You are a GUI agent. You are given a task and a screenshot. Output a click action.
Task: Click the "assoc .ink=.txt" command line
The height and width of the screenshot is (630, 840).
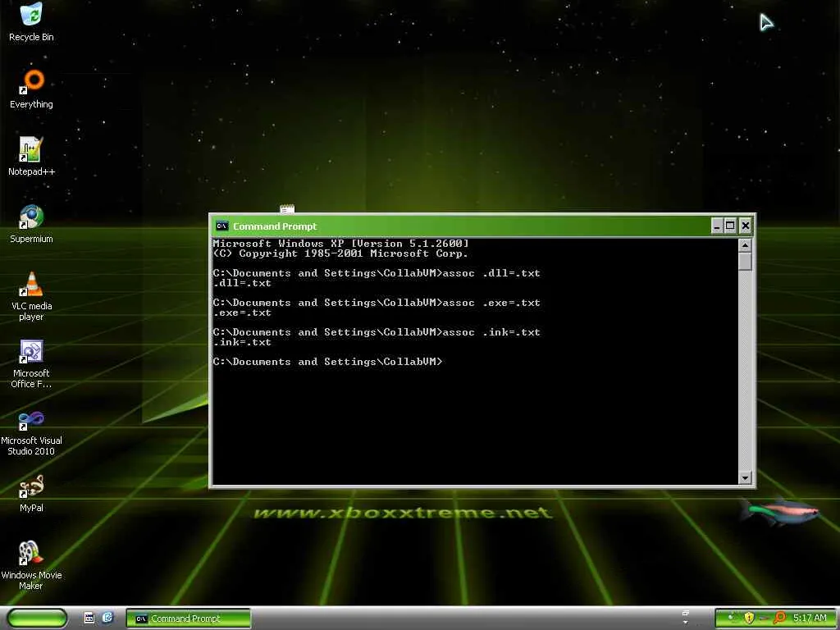coord(377,332)
